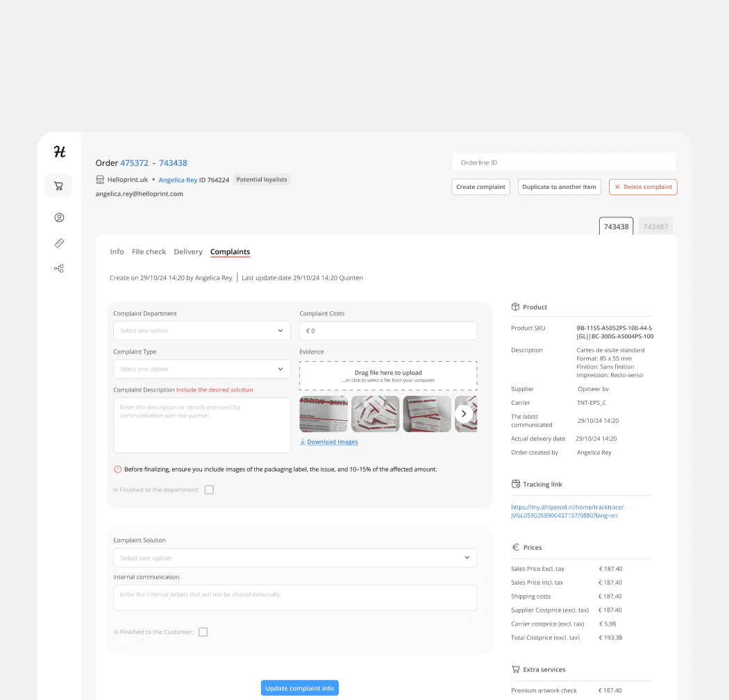Click the arrow to see more evidence images
Viewport: 729px width, 700px height.
tap(464, 413)
